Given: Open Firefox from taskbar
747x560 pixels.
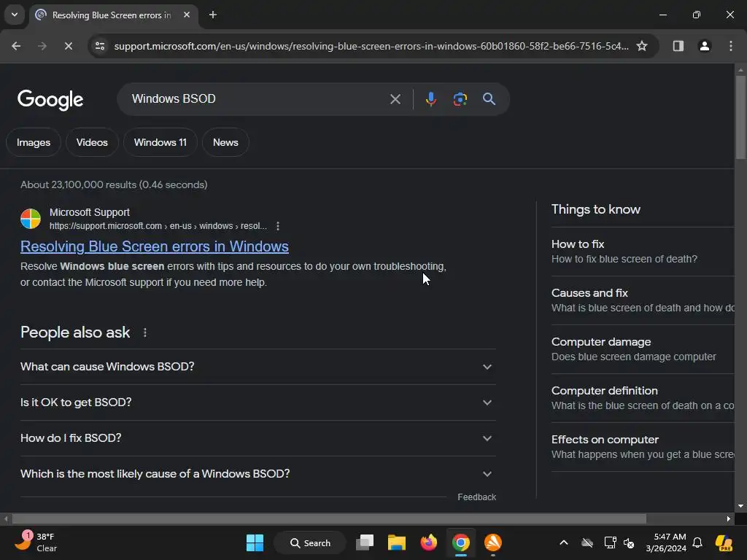Looking at the screenshot, I should coord(429,542).
